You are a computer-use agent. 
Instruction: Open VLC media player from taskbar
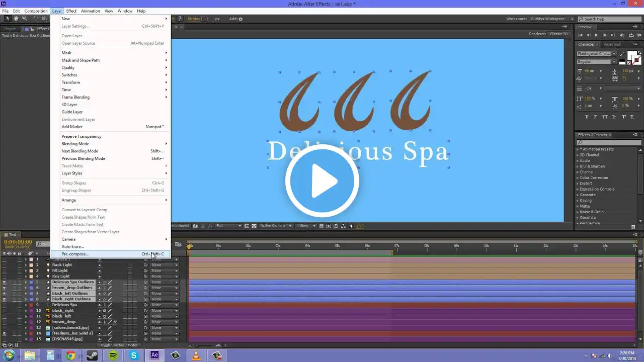[196, 355]
